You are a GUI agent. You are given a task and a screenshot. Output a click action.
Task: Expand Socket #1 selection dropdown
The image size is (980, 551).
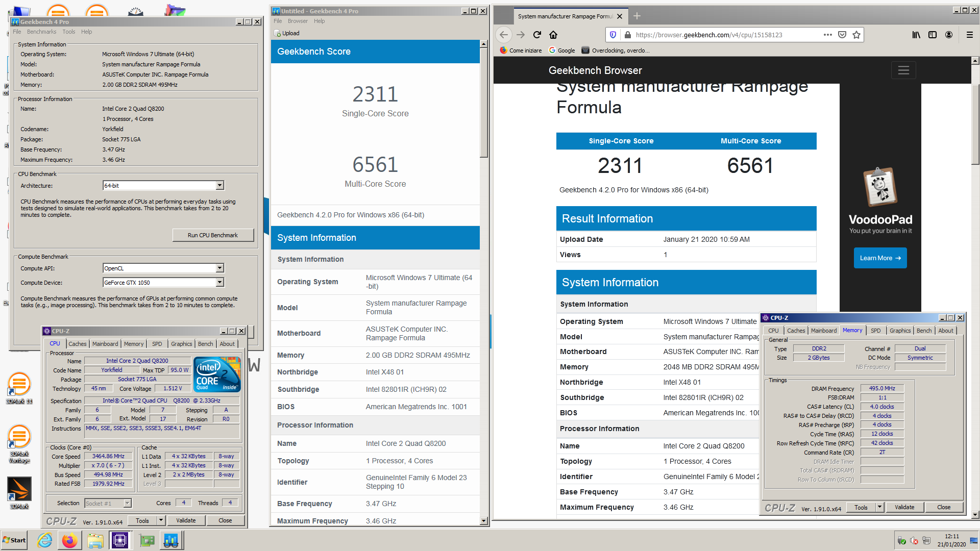(x=128, y=504)
